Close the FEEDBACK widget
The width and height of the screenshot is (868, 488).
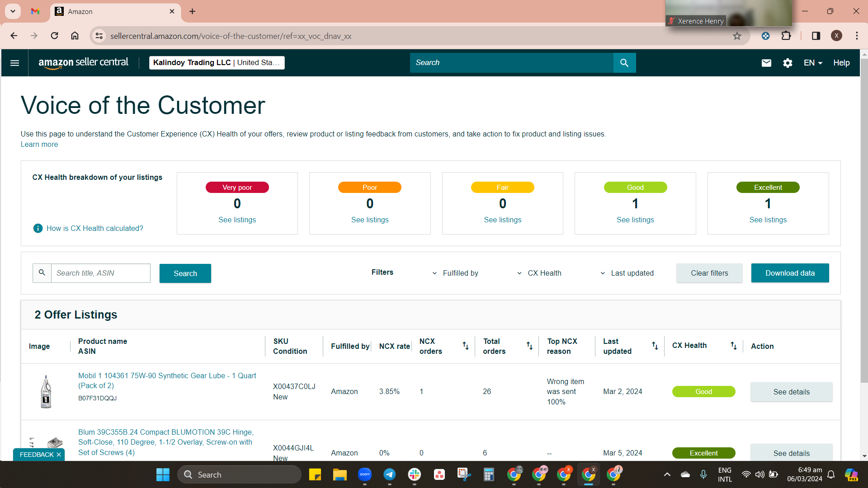pos(59,455)
